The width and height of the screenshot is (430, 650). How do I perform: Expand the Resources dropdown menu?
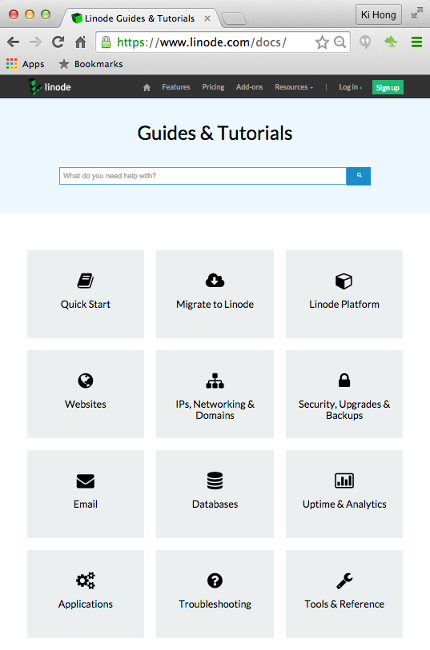point(294,87)
